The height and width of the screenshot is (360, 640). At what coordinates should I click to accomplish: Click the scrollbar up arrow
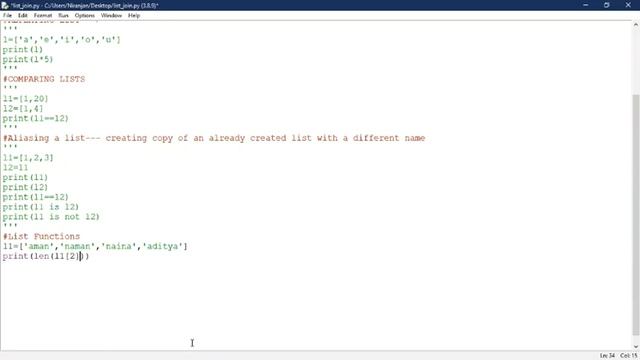tap(636, 25)
